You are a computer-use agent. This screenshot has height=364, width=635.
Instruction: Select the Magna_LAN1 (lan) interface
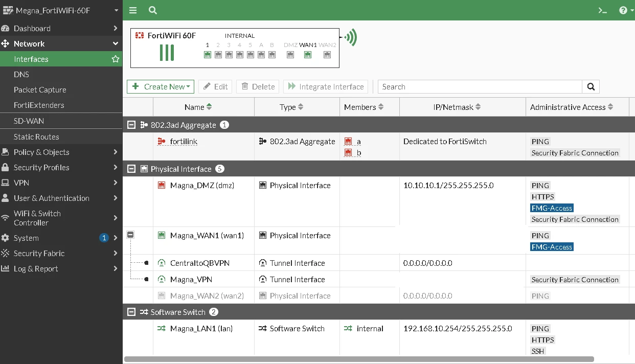click(201, 329)
